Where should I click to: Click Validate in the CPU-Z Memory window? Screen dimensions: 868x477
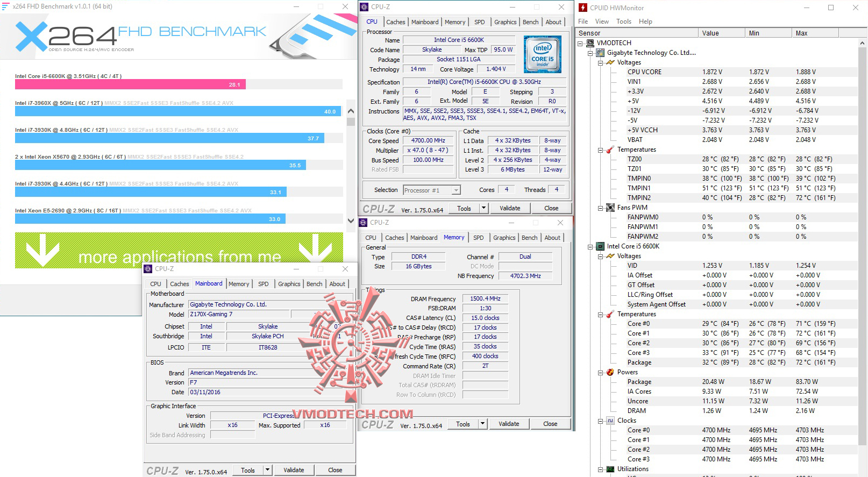pos(509,424)
